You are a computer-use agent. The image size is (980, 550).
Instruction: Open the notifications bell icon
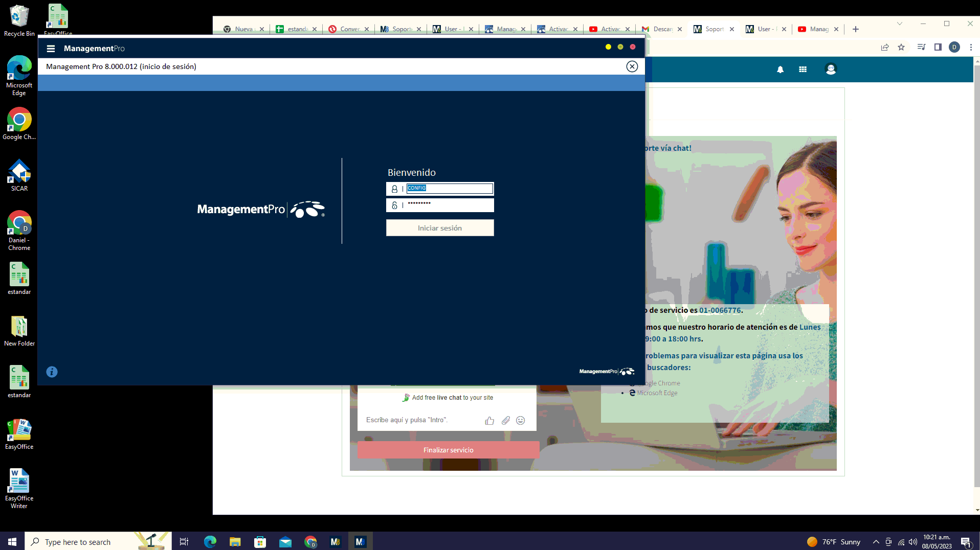coord(780,70)
